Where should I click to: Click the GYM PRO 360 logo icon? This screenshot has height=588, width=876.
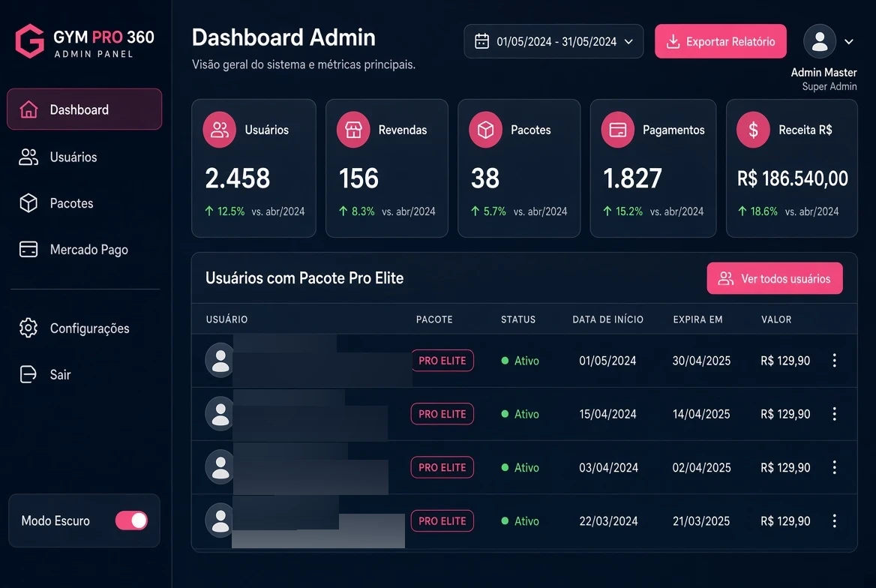click(x=29, y=40)
